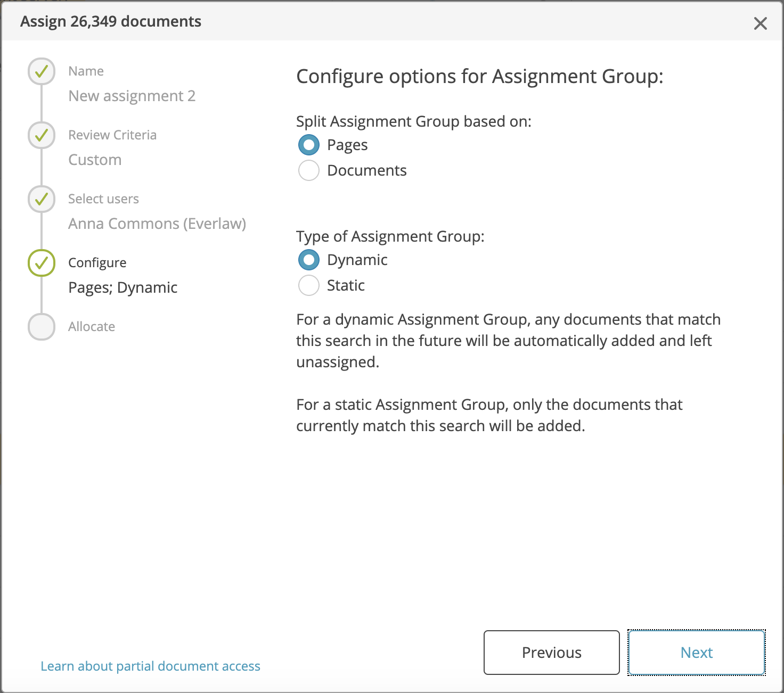
Task: Click the 'Assign 26,349 documents' dialog title
Action: click(111, 22)
